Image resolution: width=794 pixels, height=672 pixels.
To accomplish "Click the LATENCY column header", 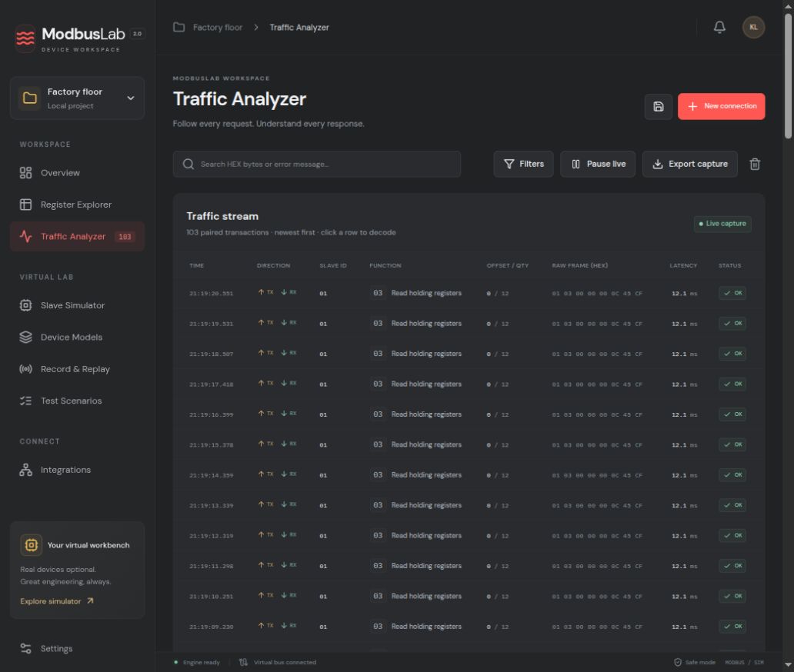I will pyautogui.click(x=683, y=266).
